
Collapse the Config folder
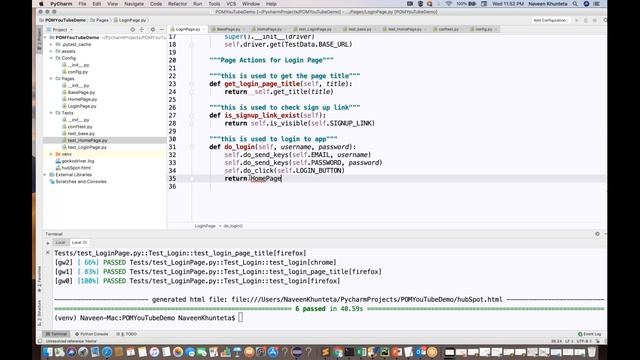point(51,58)
